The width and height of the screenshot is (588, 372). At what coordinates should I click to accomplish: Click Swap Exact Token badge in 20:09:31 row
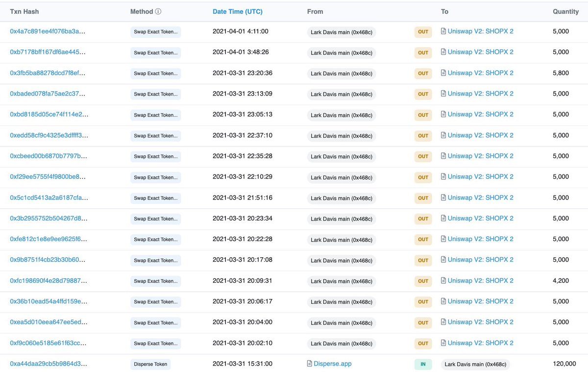tap(155, 281)
